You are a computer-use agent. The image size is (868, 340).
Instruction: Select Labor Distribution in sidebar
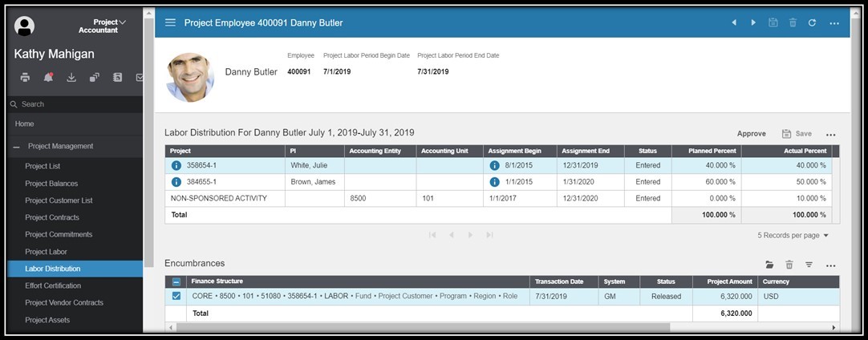pos(75,269)
